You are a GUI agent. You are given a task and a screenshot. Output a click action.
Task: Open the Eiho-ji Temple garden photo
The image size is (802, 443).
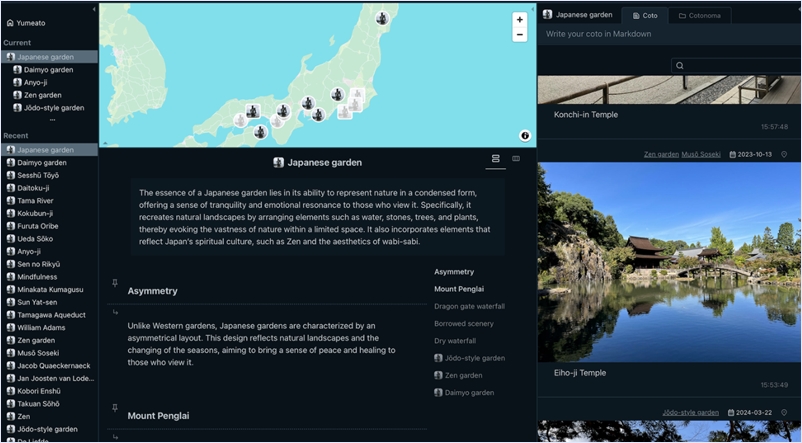(x=668, y=262)
